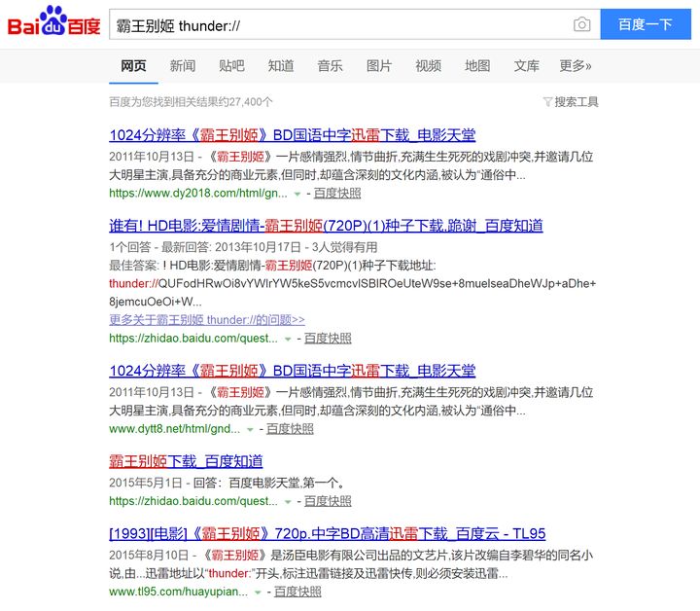Click the 百度一下 search button

(x=646, y=24)
